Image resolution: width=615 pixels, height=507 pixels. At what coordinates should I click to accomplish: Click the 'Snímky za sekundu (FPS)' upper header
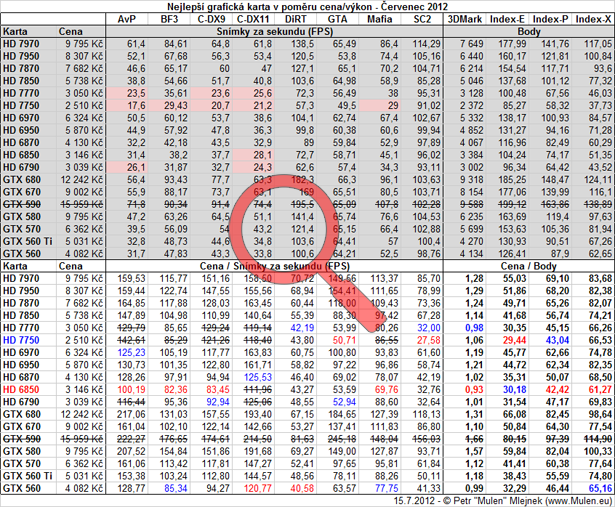[x=275, y=31]
